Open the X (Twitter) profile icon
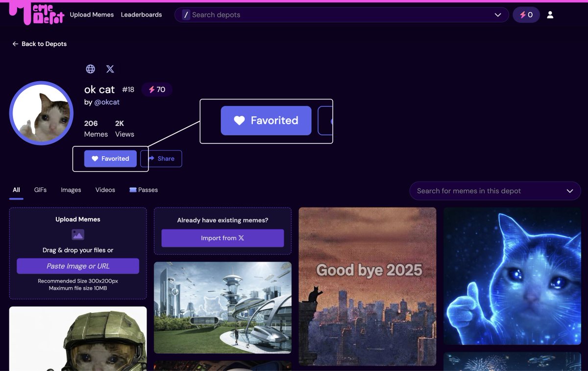The height and width of the screenshot is (371, 588). point(110,69)
